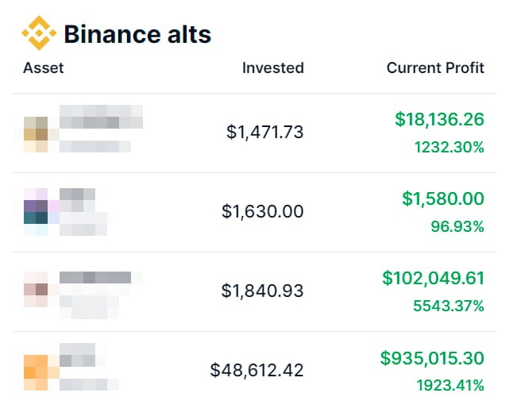Click the third asset's pinkish icon
Screen dimensions: 513x420
(36, 290)
